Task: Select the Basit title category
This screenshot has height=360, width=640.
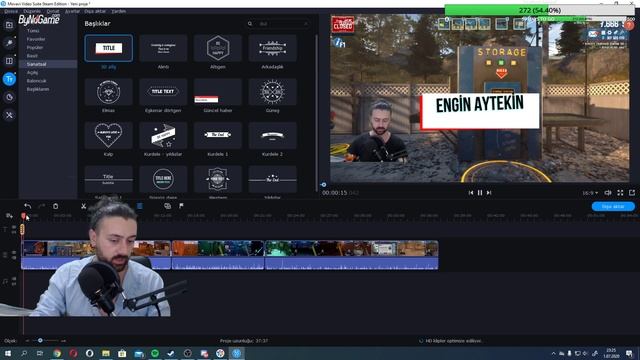Action: pos(32,56)
